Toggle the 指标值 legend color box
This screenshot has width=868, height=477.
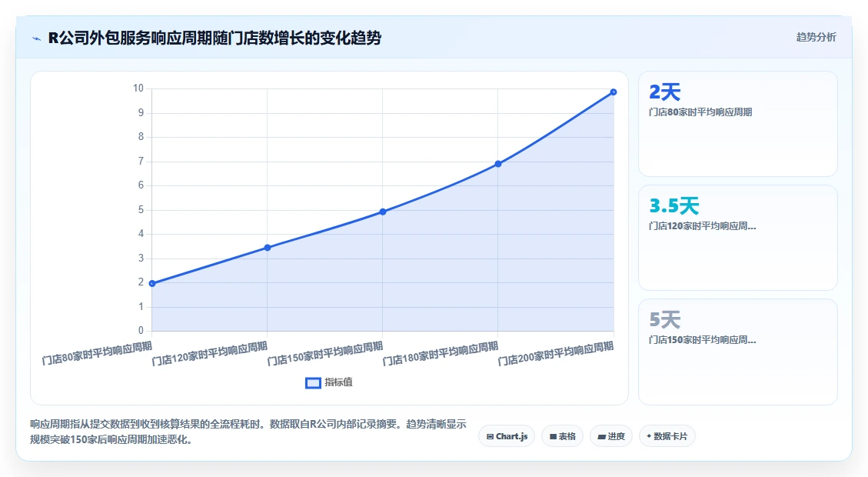tap(314, 383)
